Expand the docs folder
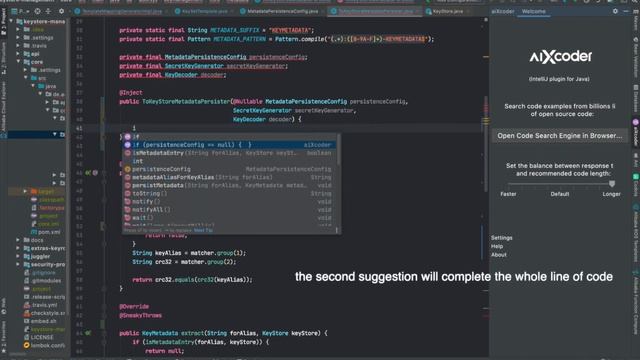This screenshot has width=640, height=360. coord(18,240)
